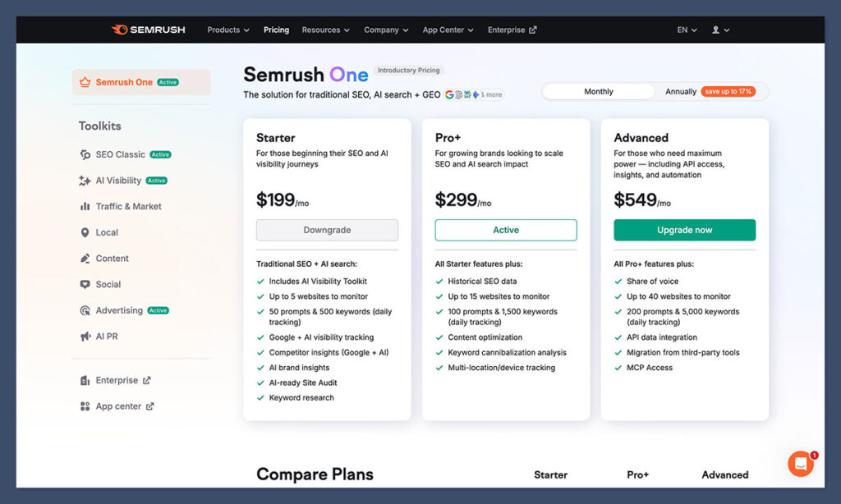The width and height of the screenshot is (841, 504).
Task: Open the Pricing menu item
Action: coord(276,30)
